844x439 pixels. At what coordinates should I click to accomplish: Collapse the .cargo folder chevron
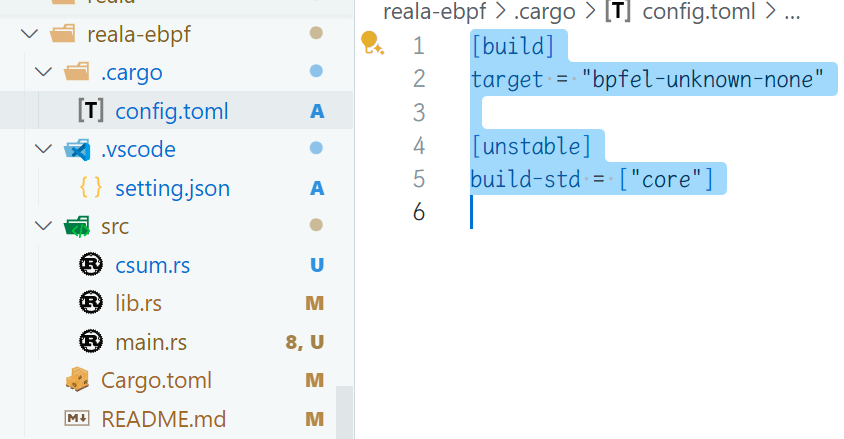click(43, 72)
